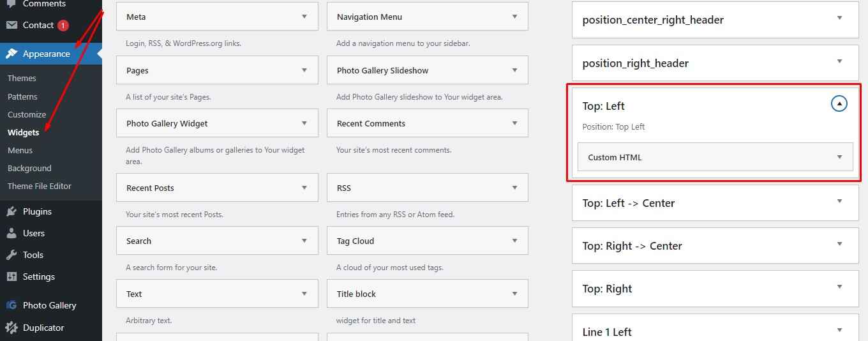This screenshot has height=341, width=868.
Task: Open the Themes submenu item
Action: pyautogui.click(x=22, y=78)
